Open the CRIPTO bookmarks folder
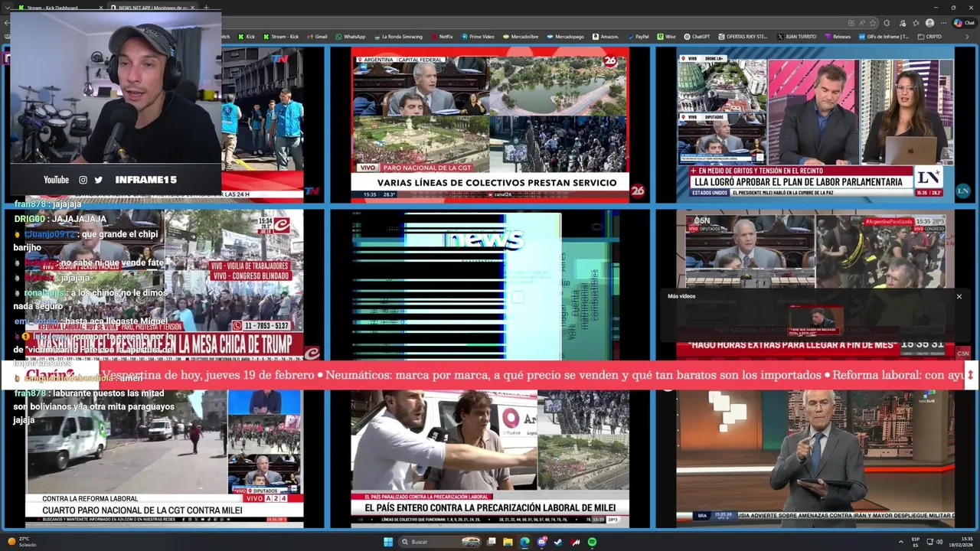The height and width of the screenshot is (551, 980). click(929, 36)
